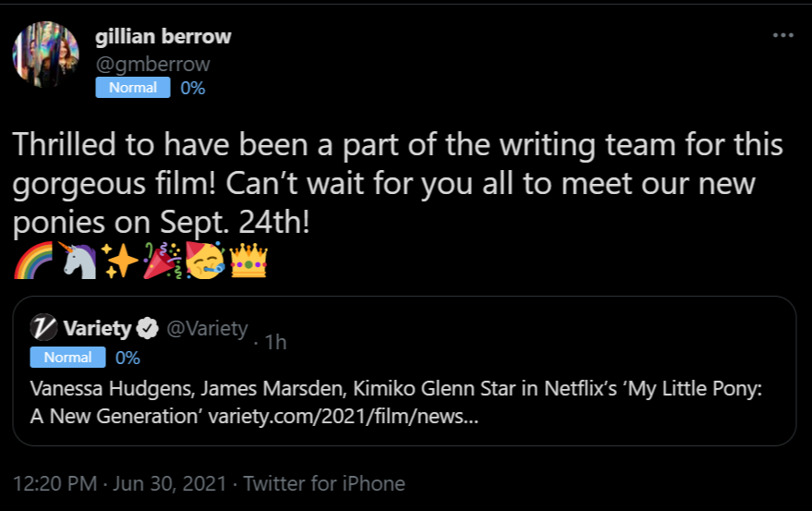The image size is (812, 511).
Task: Open the gillian berrow display name
Action: tap(164, 37)
